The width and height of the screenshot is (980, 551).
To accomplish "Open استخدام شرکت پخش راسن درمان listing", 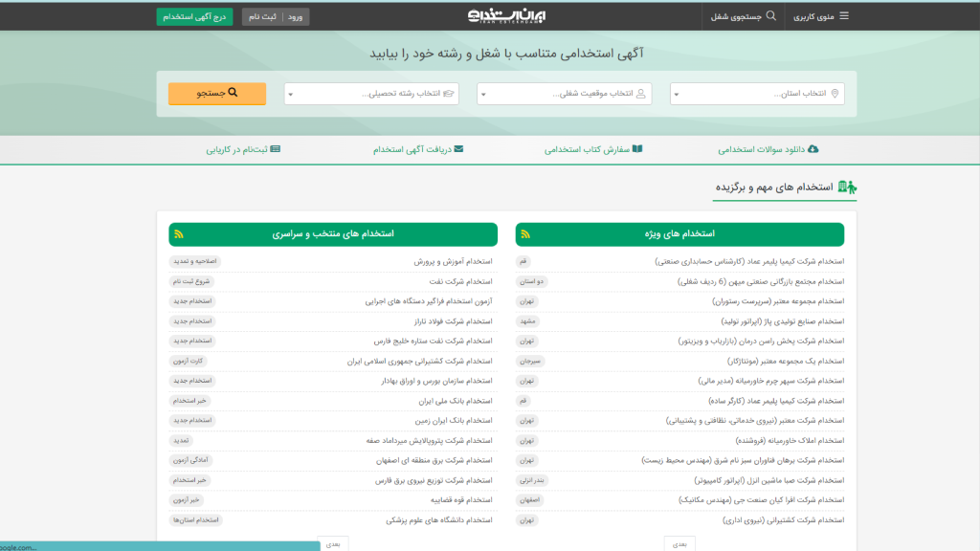I will (761, 342).
